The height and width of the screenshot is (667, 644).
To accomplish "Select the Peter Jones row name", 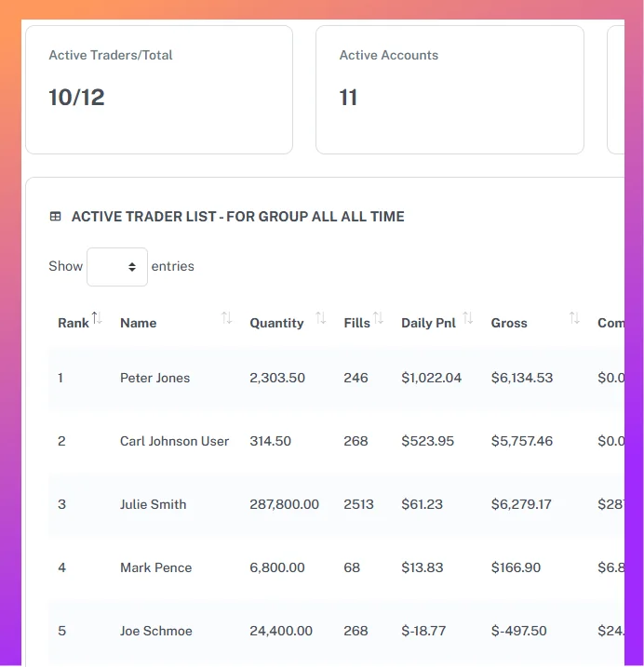I will (x=154, y=378).
